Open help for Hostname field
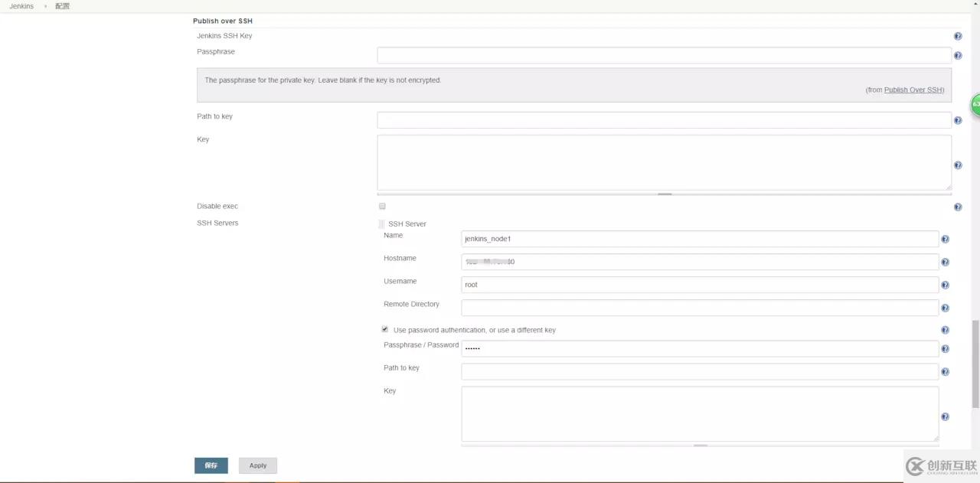980x483 pixels. point(945,263)
